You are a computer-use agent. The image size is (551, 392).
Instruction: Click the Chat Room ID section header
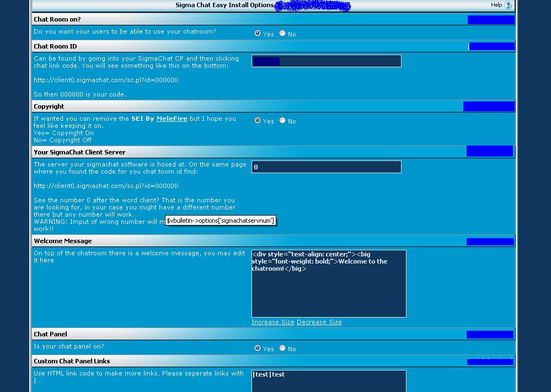coord(55,46)
